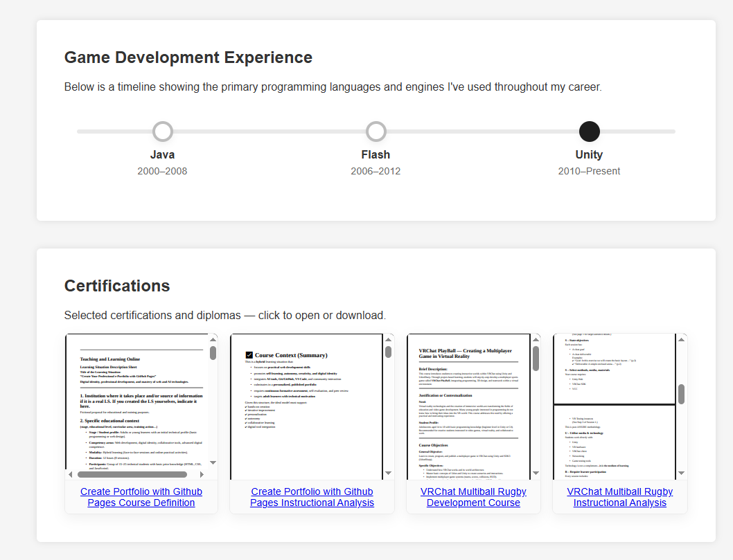The image size is (733, 560).
Task: Click scroll-left arrow in first certificate preview
Action: click(x=70, y=474)
